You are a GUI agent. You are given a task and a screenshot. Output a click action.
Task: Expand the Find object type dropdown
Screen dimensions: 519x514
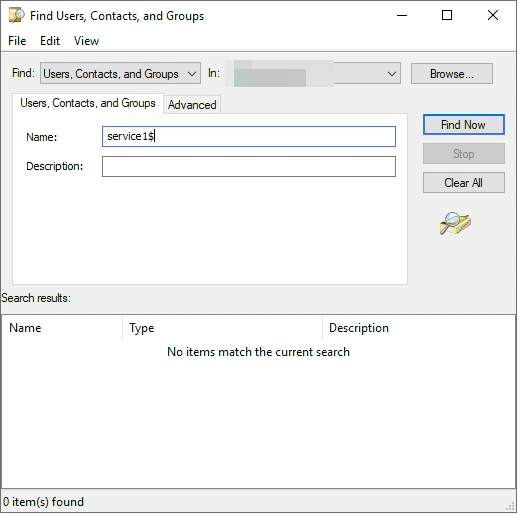[x=120, y=73]
